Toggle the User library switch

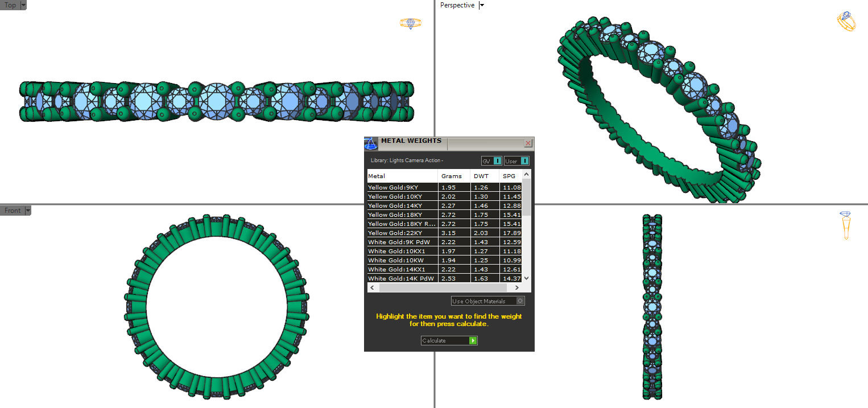(x=517, y=161)
